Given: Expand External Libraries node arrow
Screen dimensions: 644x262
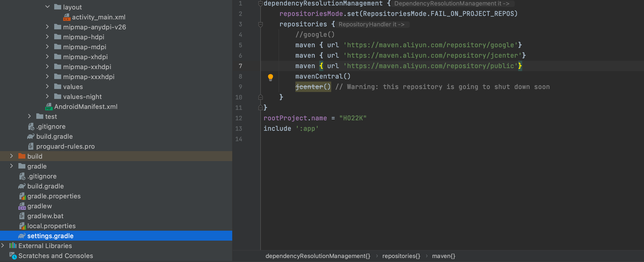Looking at the screenshot, I should click(x=2, y=246).
